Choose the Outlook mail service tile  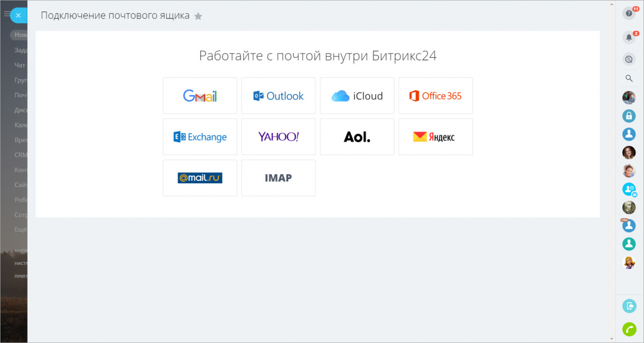click(278, 96)
